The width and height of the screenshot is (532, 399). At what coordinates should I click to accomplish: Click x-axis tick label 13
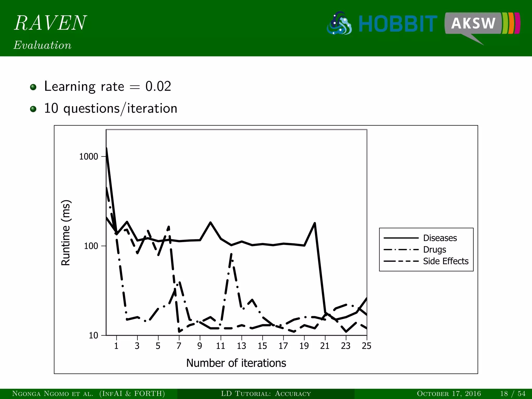click(242, 346)
